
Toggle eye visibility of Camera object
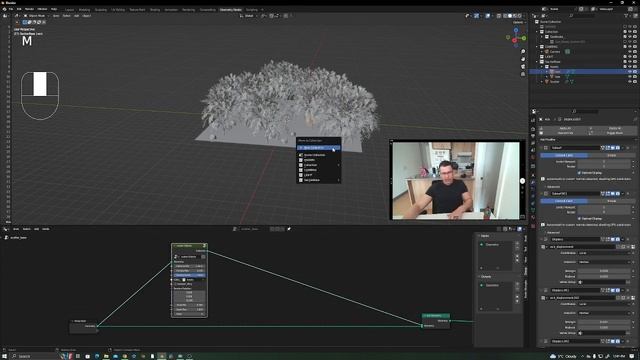[630, 52]
